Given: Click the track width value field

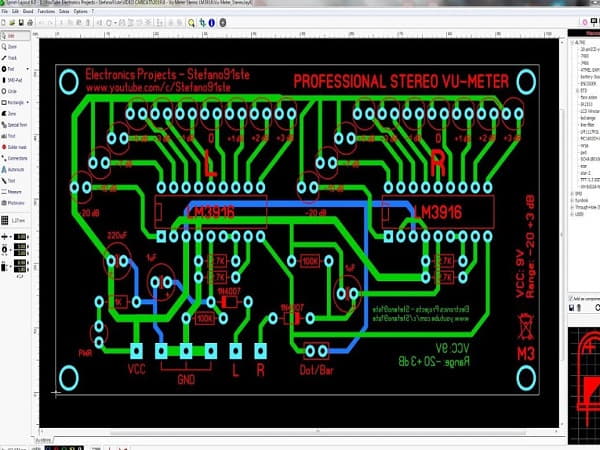Looking at the screenshot, I should tap(20, 237).
